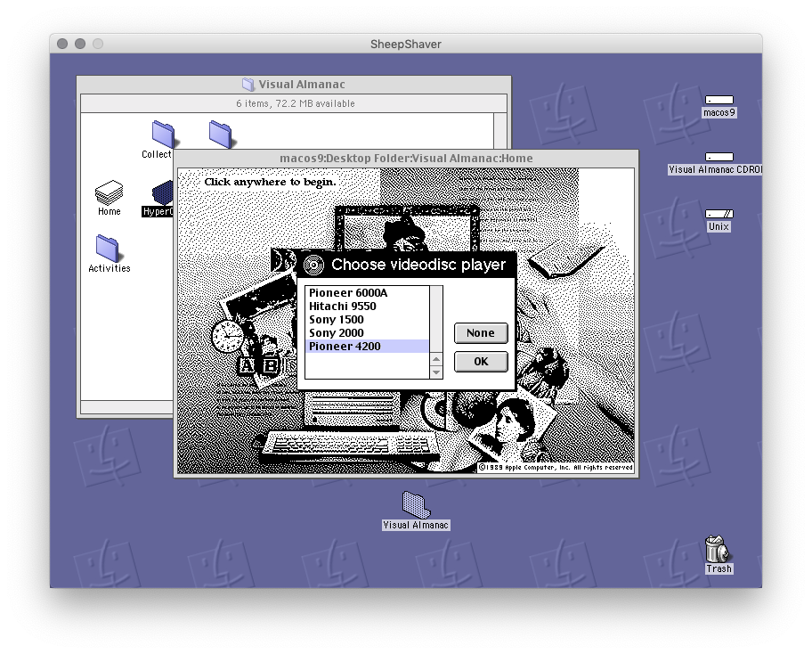Confirm player choice with OK
The width and height of the screenshot is (812, 654).
coord(481,361)
